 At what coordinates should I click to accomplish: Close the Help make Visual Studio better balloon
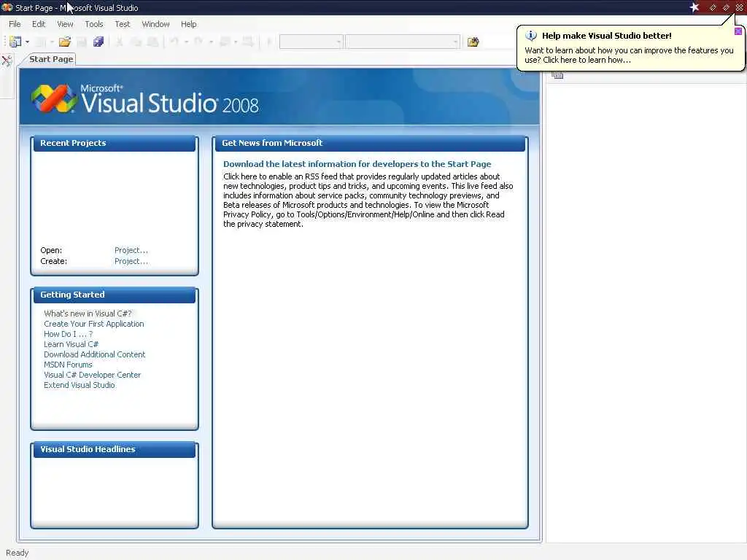[x=738, y=31]
